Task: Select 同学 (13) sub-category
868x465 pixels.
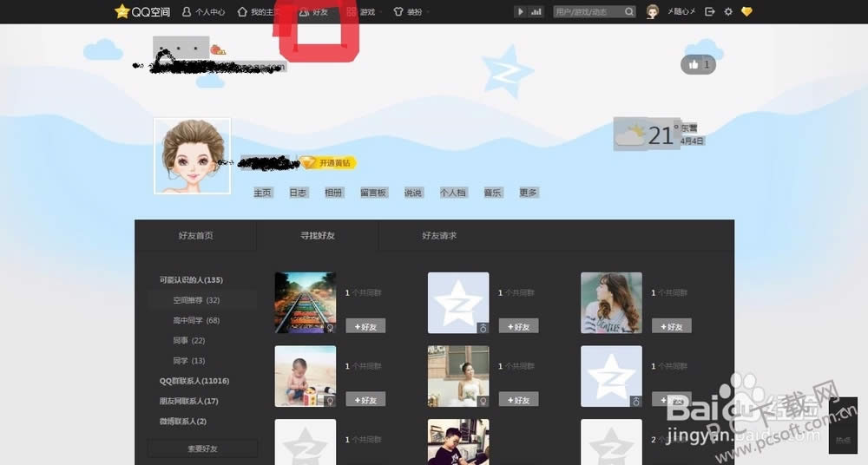Action: pyautogui.click(x=188, y=360)
